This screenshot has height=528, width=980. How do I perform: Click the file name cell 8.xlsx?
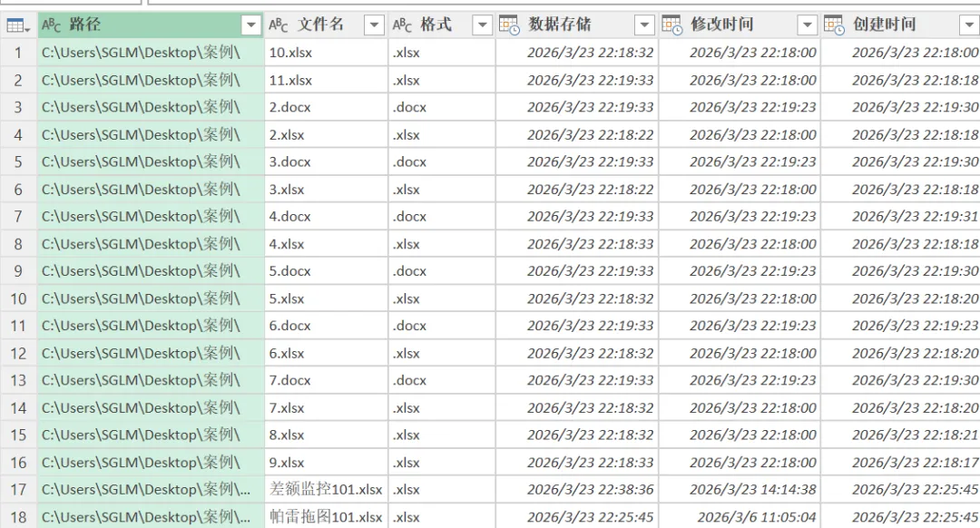point(327,435)
